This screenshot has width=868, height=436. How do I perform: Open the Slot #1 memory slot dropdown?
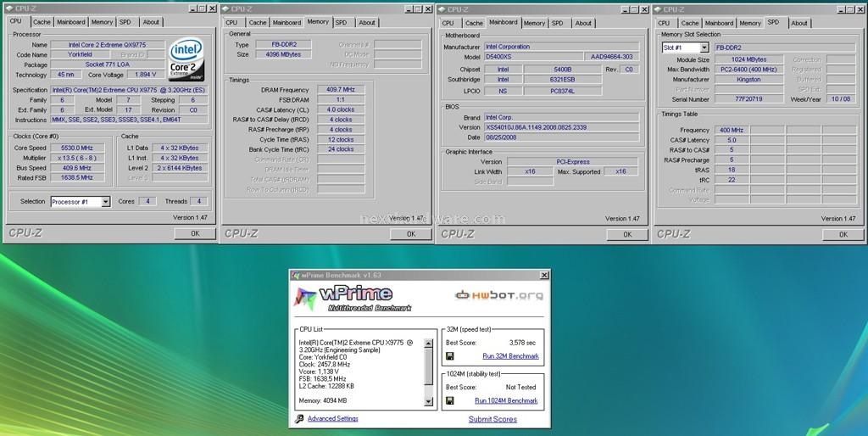704,48
